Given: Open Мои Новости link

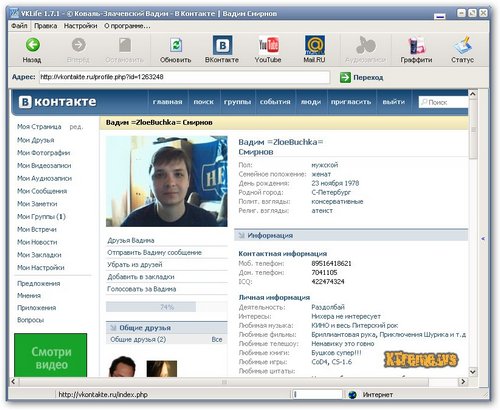Looking at the screenshot, I should 37,242.
